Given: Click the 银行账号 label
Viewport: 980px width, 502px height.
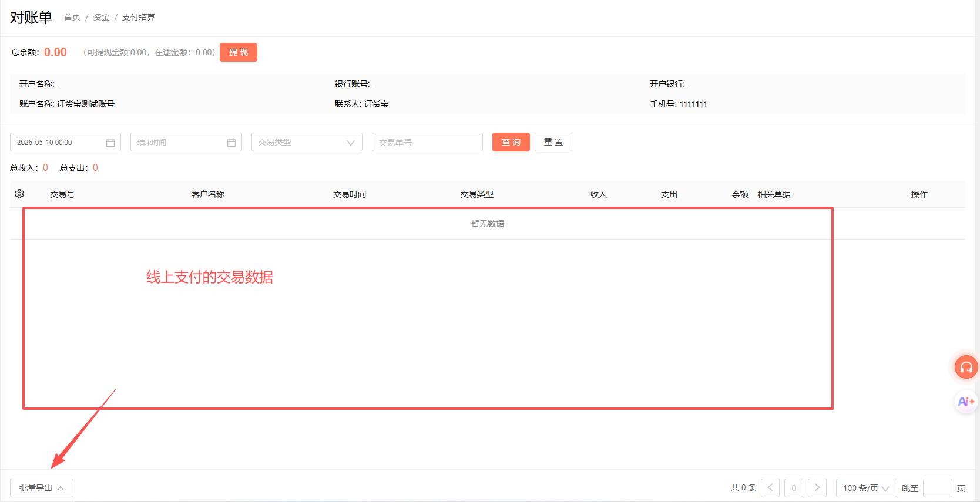Looking at the screenshot, I should 353,84.
